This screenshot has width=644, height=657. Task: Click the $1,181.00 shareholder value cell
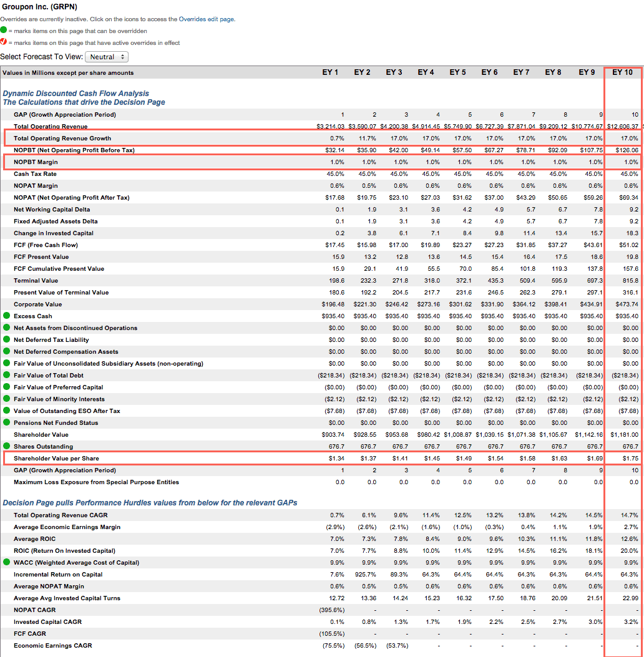[x=624, y=435]
